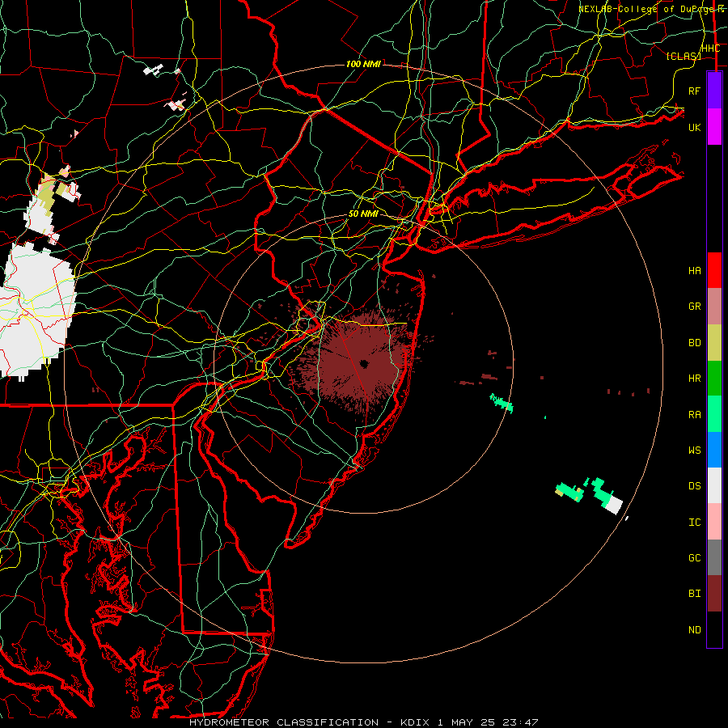Click the UK legend label

click(x=694, y=127)
